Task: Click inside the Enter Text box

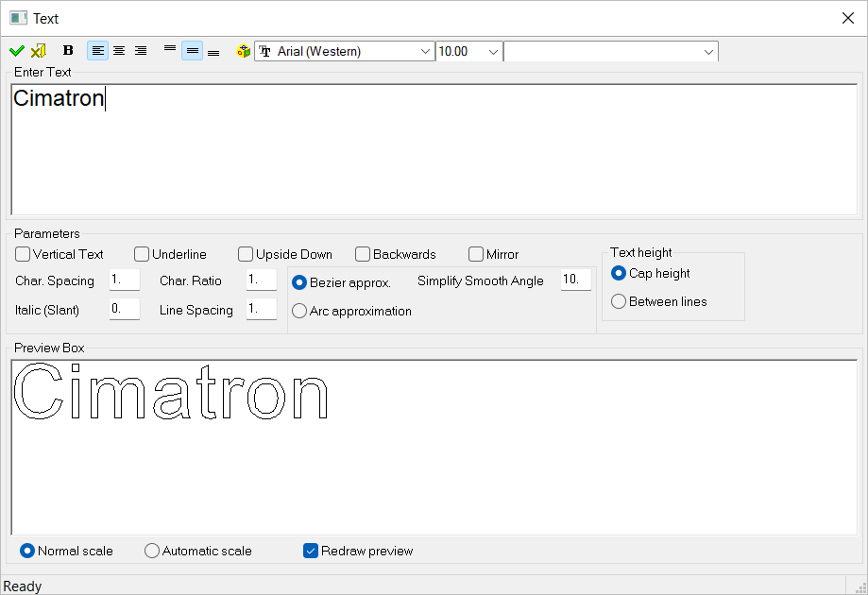Action: click(434, 149)
